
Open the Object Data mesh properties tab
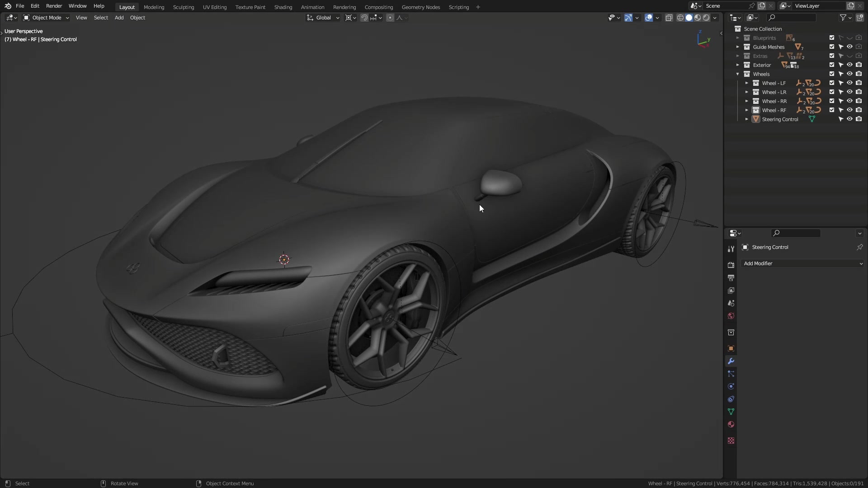point(731,412)
